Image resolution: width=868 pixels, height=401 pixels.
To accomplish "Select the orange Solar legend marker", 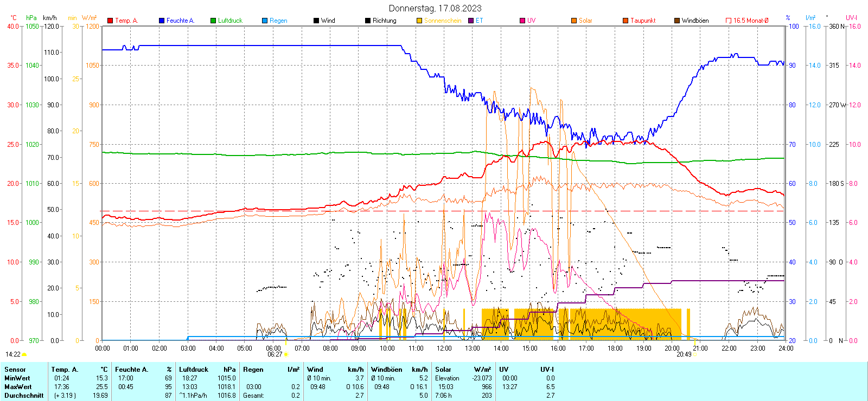I will click(574, 21).
